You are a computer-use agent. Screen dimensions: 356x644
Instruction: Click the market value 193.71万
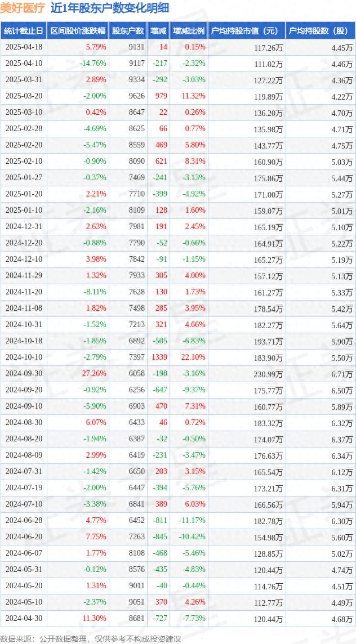pyautogui.click(x=269, y=342)
